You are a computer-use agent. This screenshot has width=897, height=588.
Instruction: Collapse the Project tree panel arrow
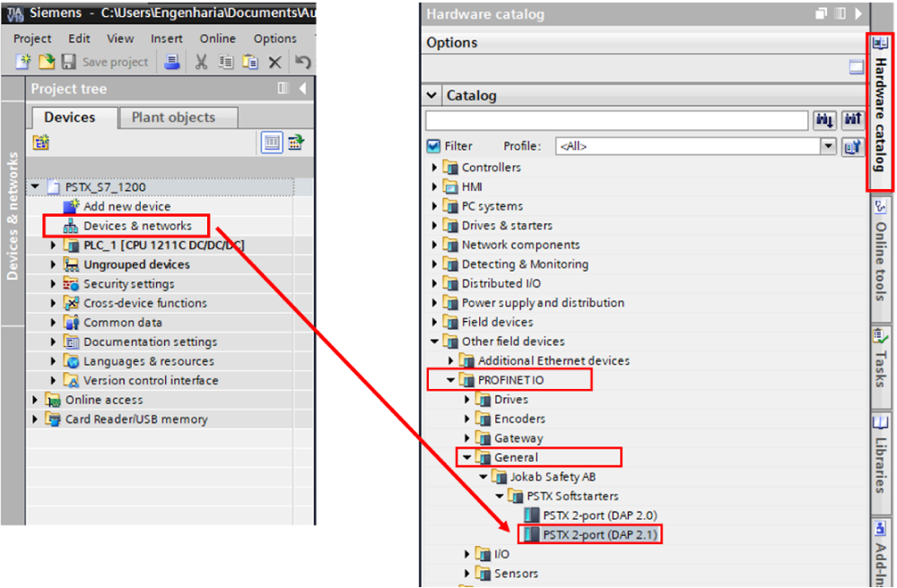pos(302,88)
